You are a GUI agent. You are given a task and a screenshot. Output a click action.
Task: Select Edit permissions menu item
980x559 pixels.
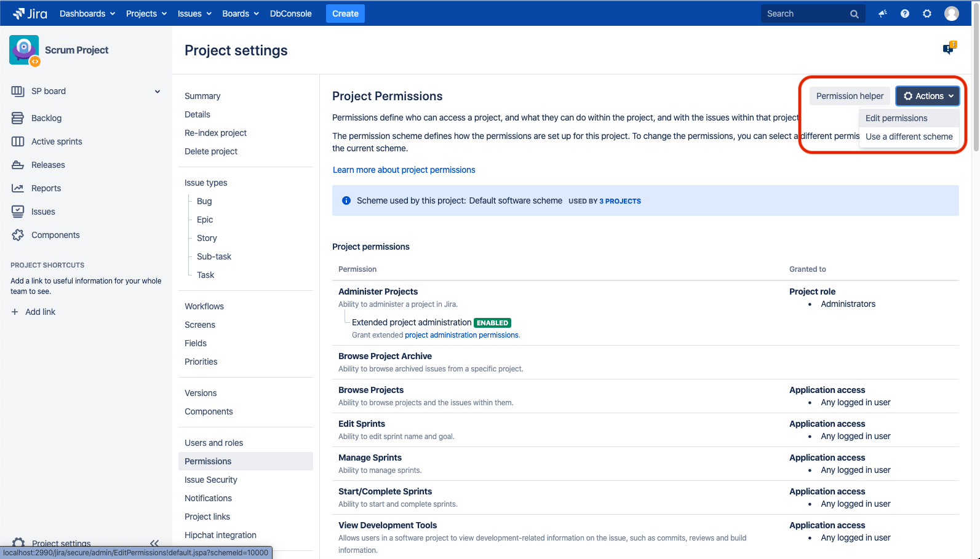click(896, 118)
